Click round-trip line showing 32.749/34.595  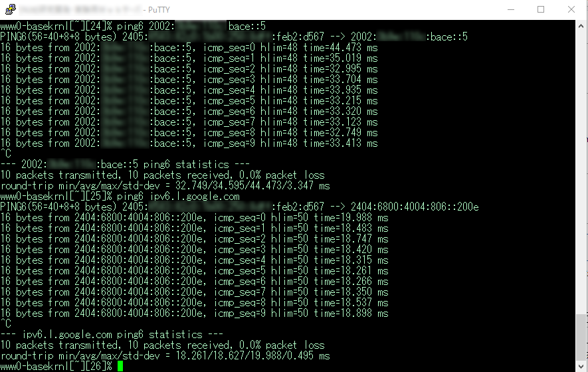(165, 185)
